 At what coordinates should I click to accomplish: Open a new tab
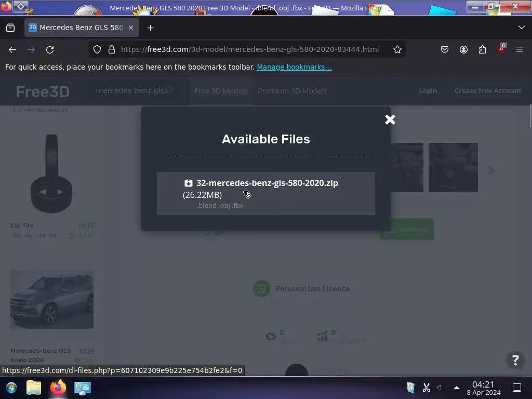pyautogui.click(x=150, y=28)
